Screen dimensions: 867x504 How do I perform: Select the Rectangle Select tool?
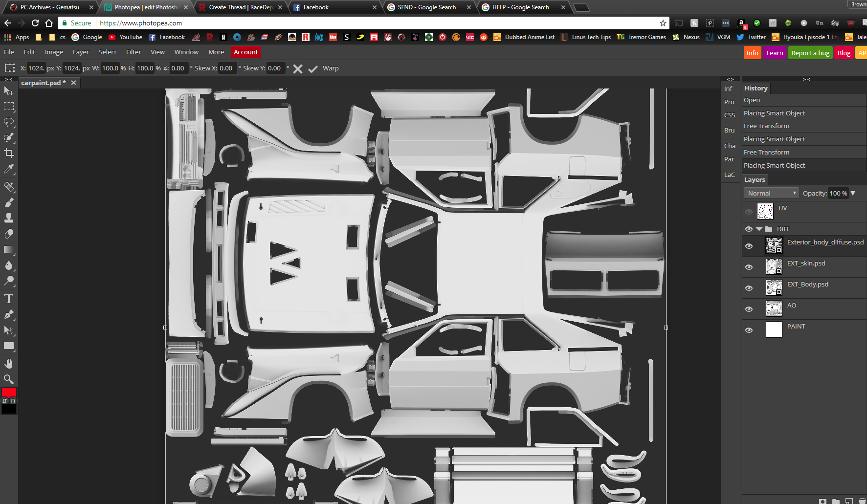pyautogui.click(x=9, y=107)
